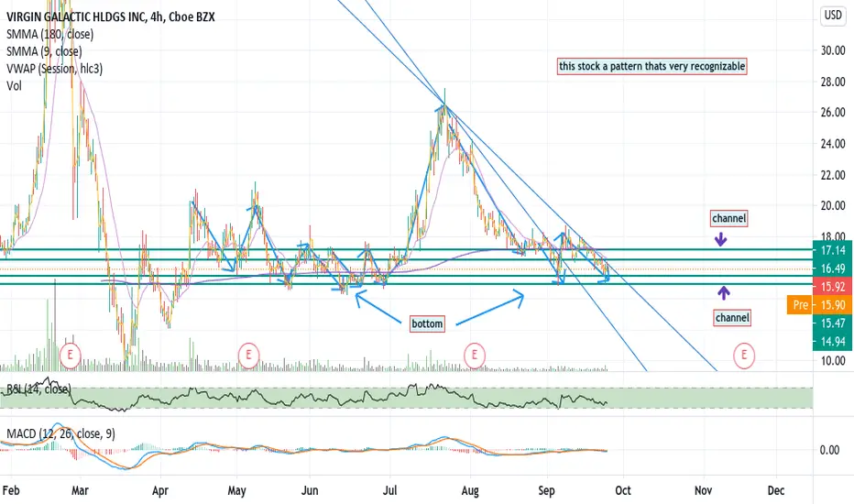Click the Jul label on the time axis
The height and width of the screenshot is (504, 854).
(390, 490)
